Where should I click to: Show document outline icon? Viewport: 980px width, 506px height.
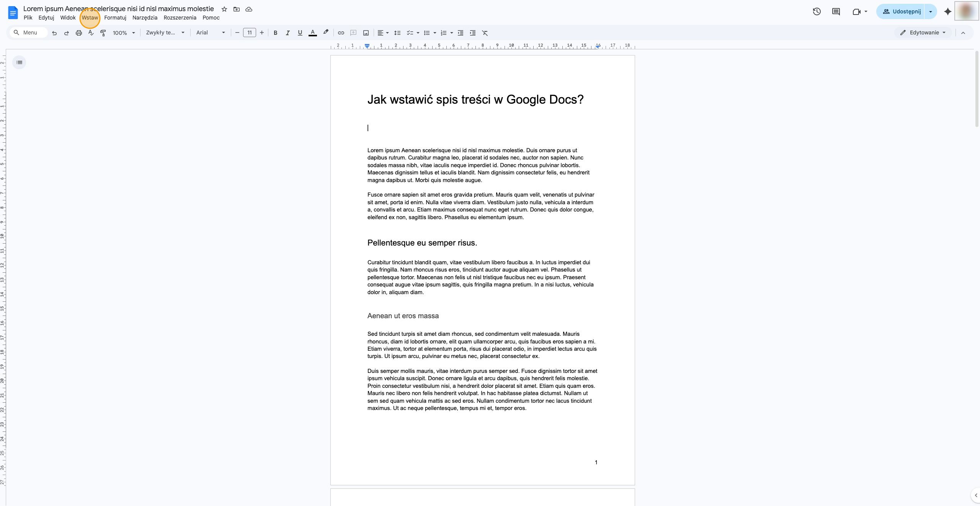19,62
